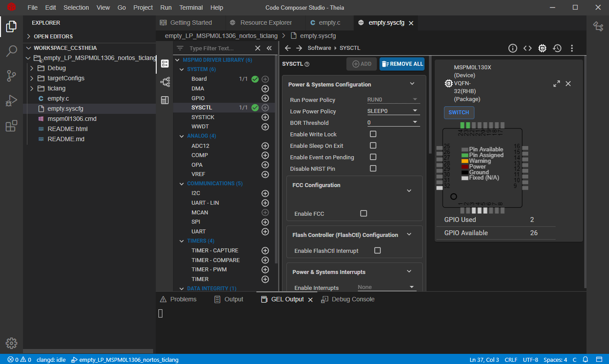Image resolution: width=609 pixels, height=364 pixels.
Task: Enable the Write Lock checkbox
Action: pos(373,134)
